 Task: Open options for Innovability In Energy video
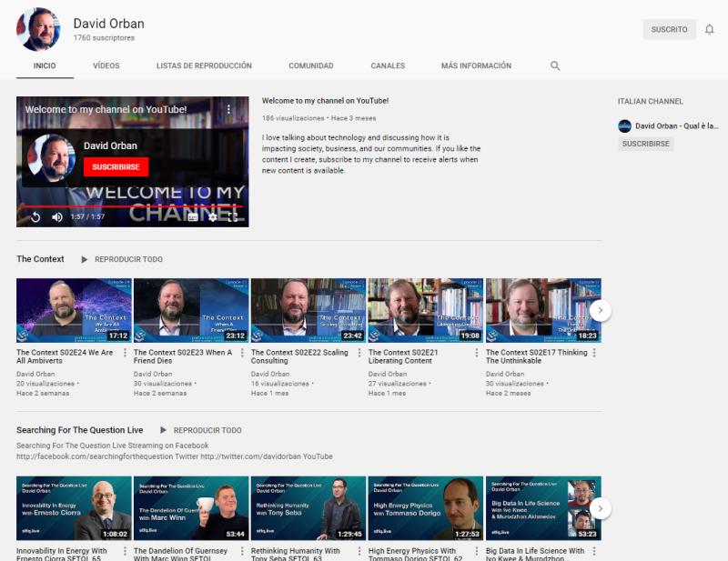pos(125,551)
